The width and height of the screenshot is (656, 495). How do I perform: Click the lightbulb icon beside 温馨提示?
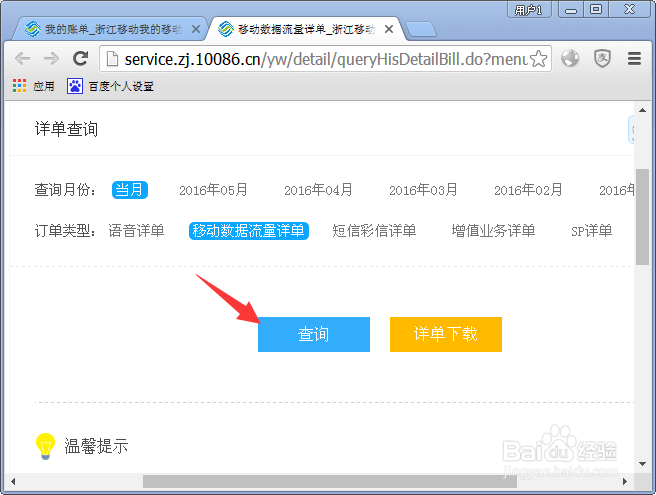46,446
